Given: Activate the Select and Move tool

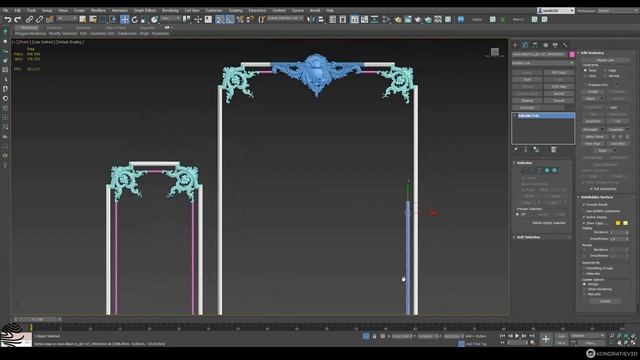Looking at the screenshot, I should point(124,19).
